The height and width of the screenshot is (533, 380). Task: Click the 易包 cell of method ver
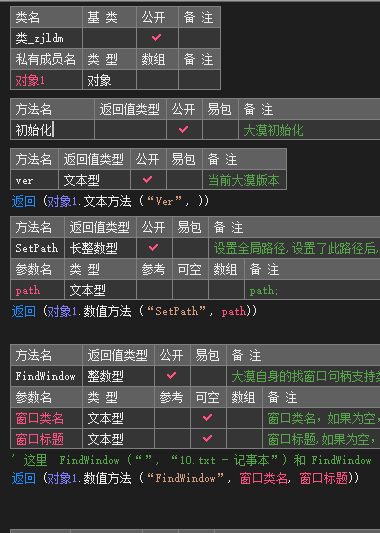(x=184, y=180)
